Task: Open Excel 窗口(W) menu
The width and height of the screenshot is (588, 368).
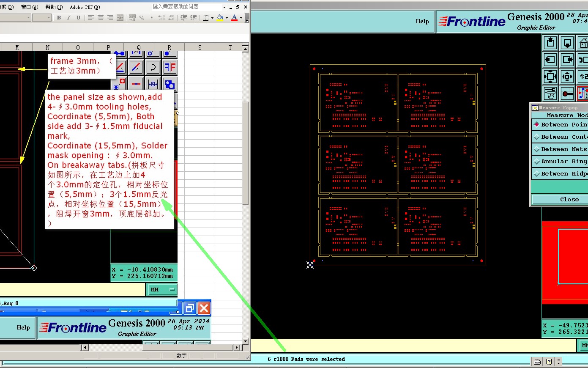Action: point(29,7)
